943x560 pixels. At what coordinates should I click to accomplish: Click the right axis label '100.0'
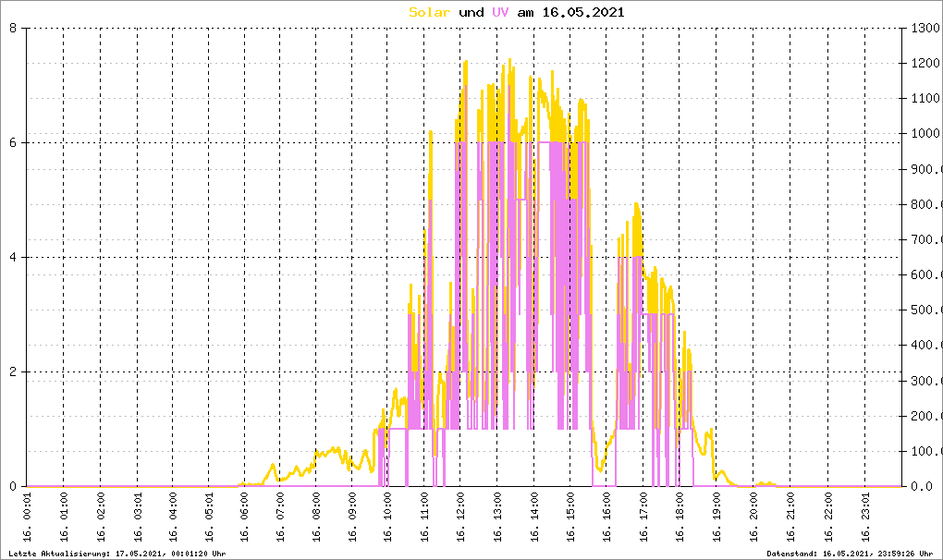926,451
